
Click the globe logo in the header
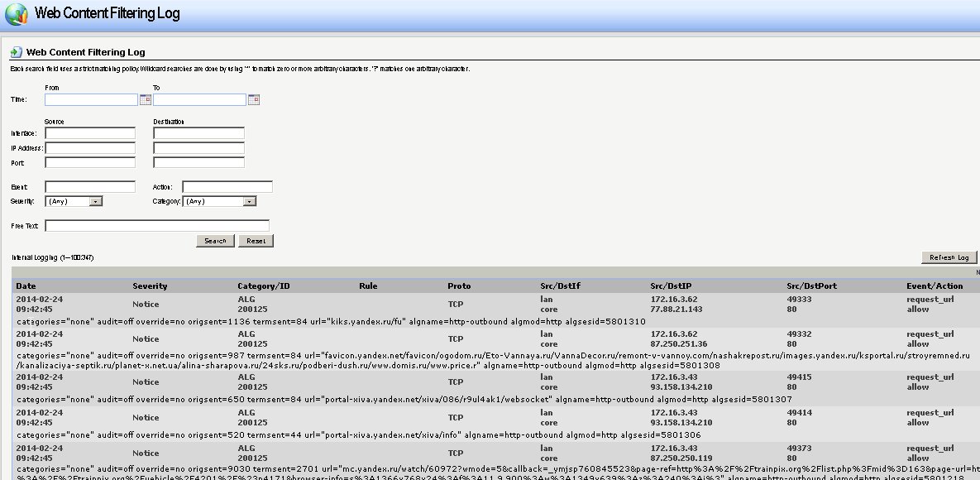(16, 14)
